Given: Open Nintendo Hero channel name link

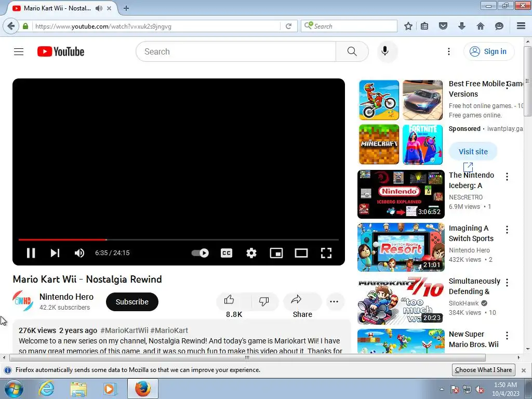Looking at the screenshot, I should click(66, 297).
